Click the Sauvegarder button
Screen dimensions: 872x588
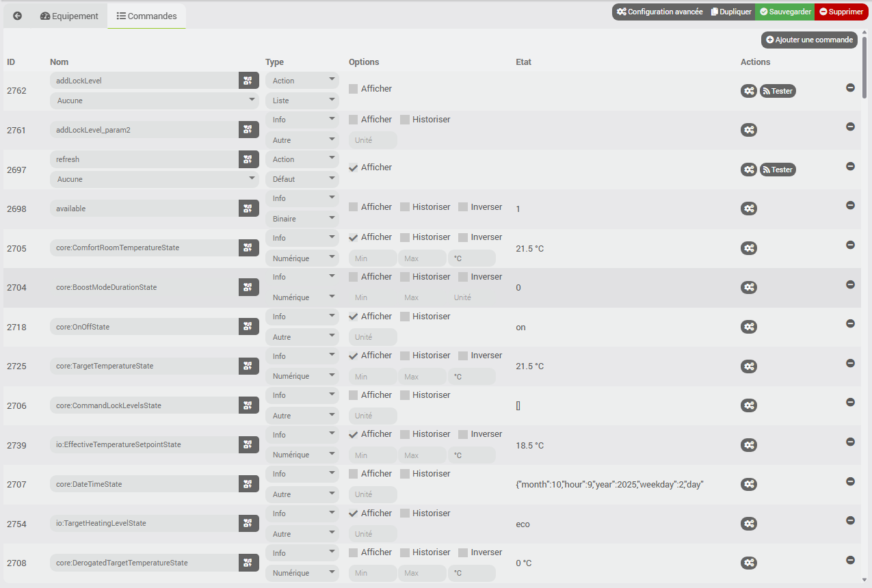785,12
